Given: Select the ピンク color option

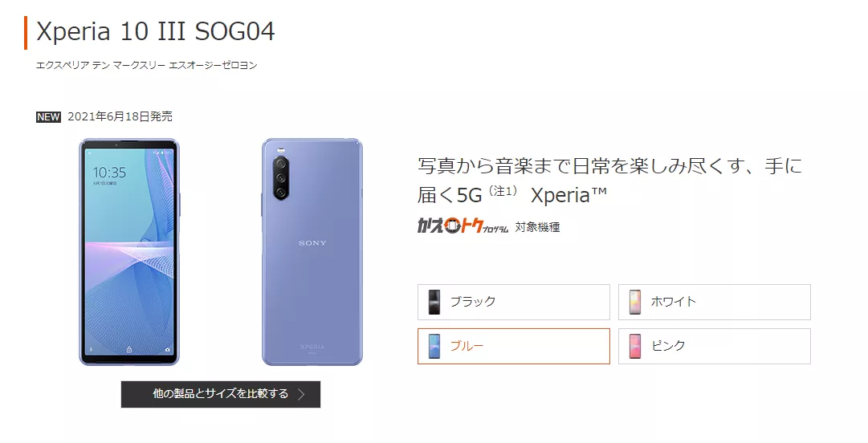Looking at the screenshot, I should coord(714,346).
